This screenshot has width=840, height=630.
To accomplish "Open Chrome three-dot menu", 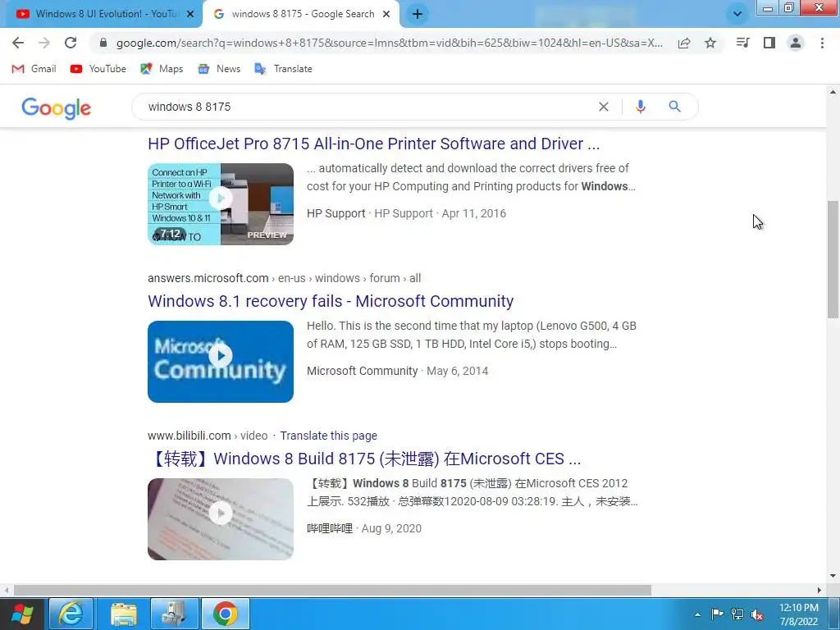I will point(822,43).
